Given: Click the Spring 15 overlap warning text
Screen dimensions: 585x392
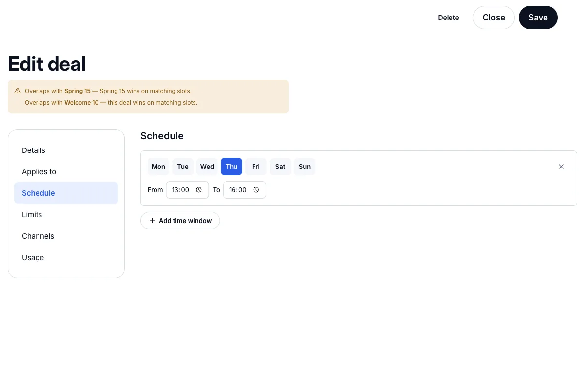Looking at the screenshot, I should [108, 91].
